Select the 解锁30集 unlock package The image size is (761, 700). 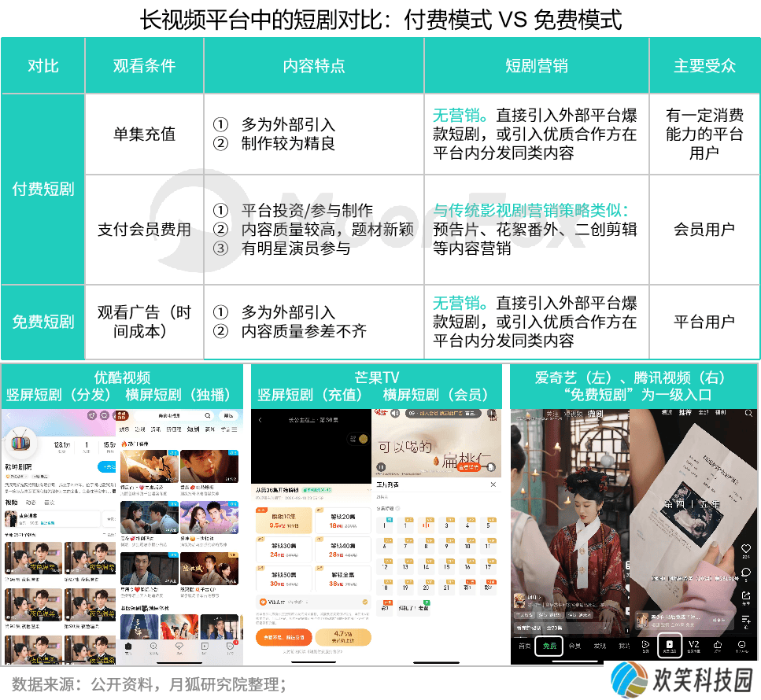click(283, 550)
